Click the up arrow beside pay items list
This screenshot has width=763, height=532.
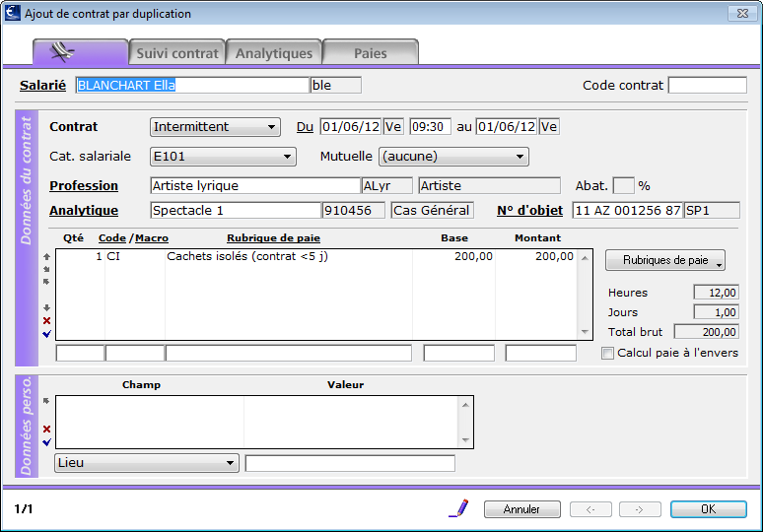click(x=46, y=256)
